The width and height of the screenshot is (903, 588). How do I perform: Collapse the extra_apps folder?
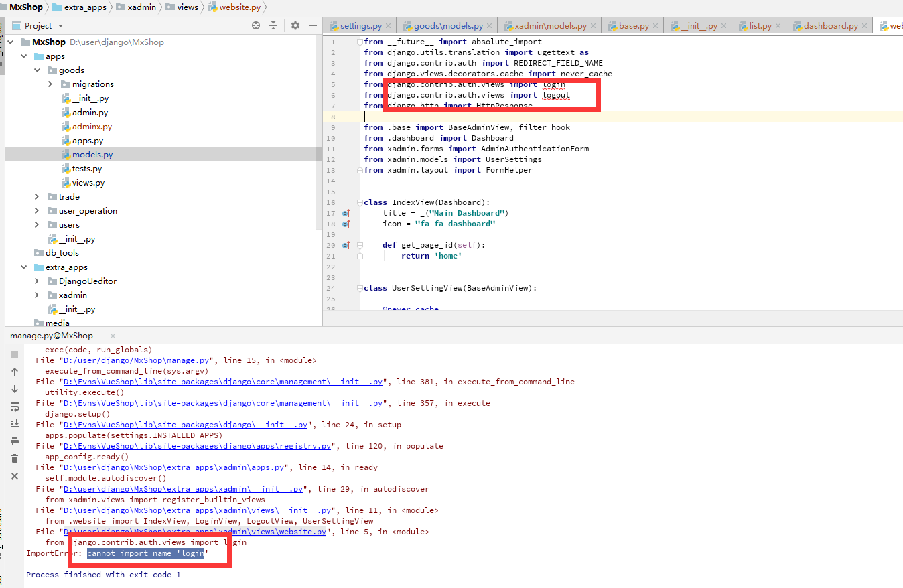24,267
